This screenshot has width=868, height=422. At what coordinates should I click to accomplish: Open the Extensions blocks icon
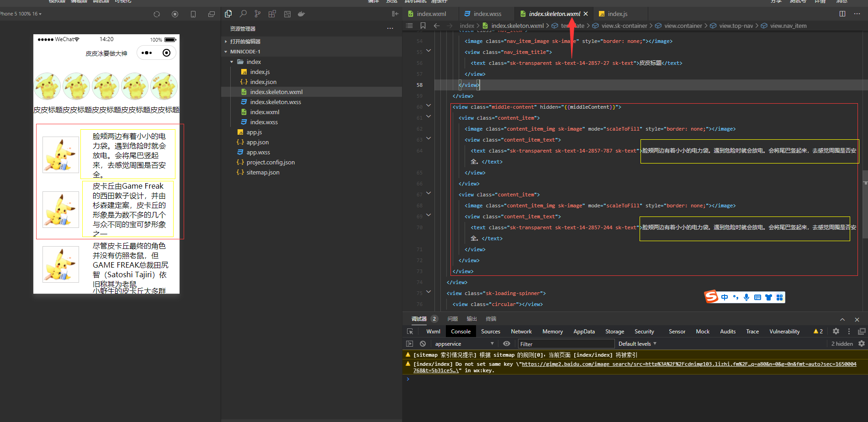(x=272, y=14)
